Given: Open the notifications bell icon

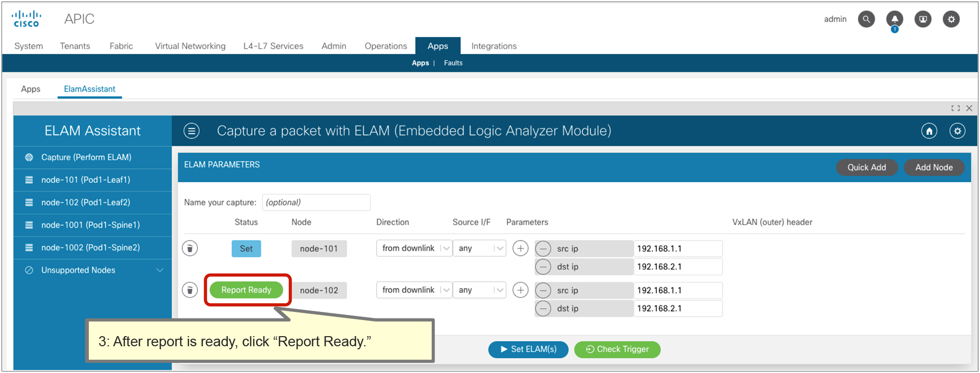Looking at the screenshot, I should click(895, 19).
